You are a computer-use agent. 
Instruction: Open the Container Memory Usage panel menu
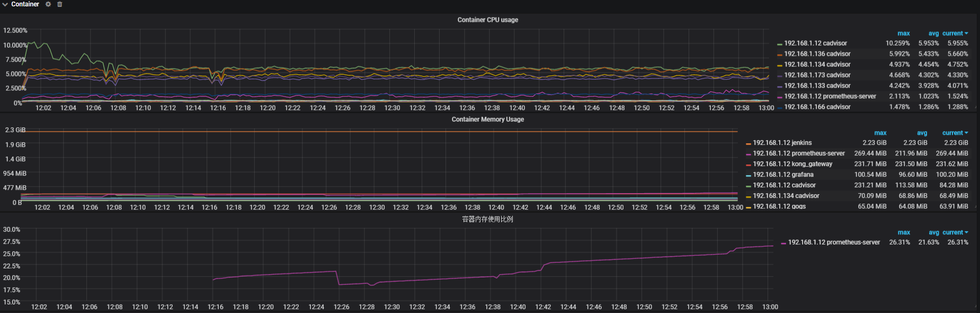487,119
